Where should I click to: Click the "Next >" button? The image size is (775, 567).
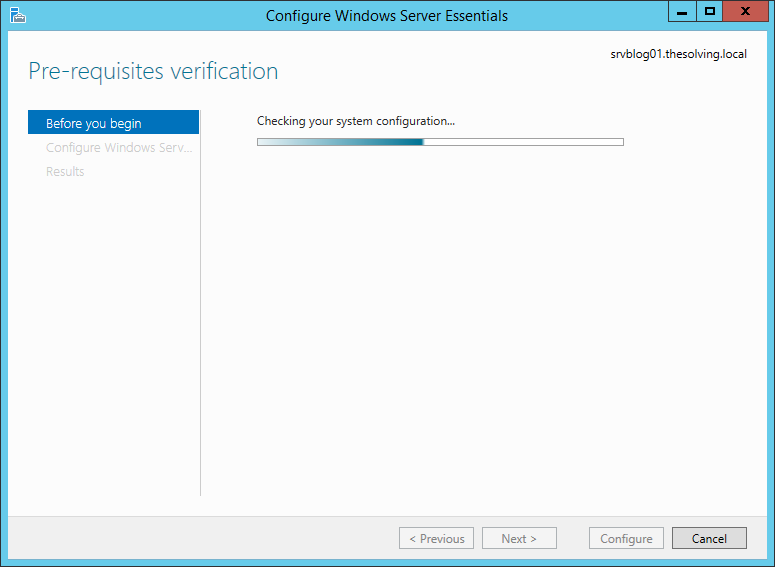[x=519, y=538]
